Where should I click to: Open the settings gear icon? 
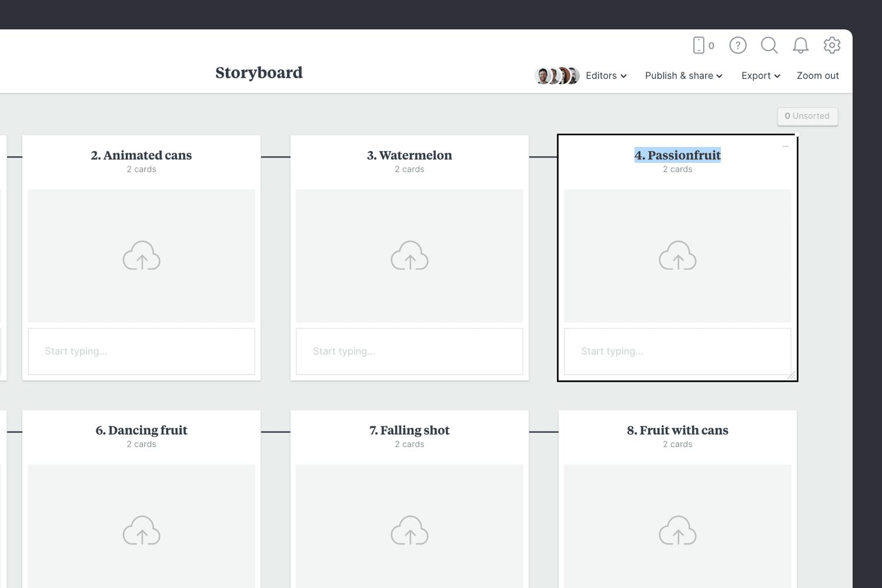(832, 45)
